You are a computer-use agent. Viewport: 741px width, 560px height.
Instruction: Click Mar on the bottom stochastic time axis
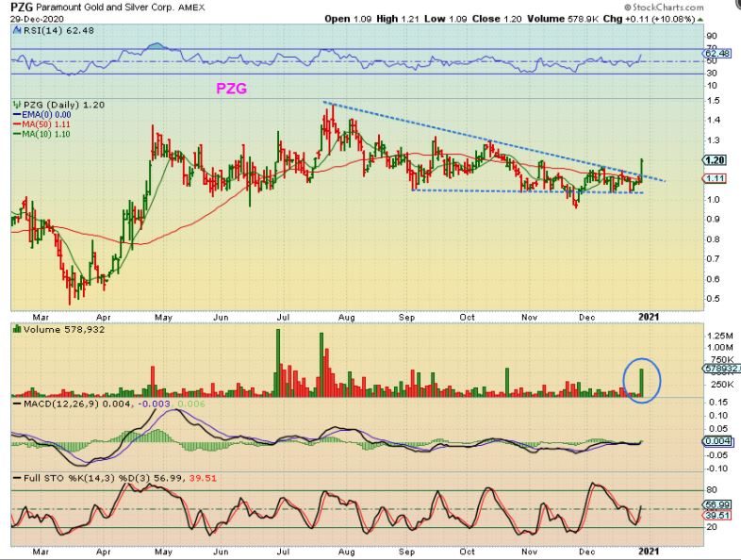pos(41,552)
